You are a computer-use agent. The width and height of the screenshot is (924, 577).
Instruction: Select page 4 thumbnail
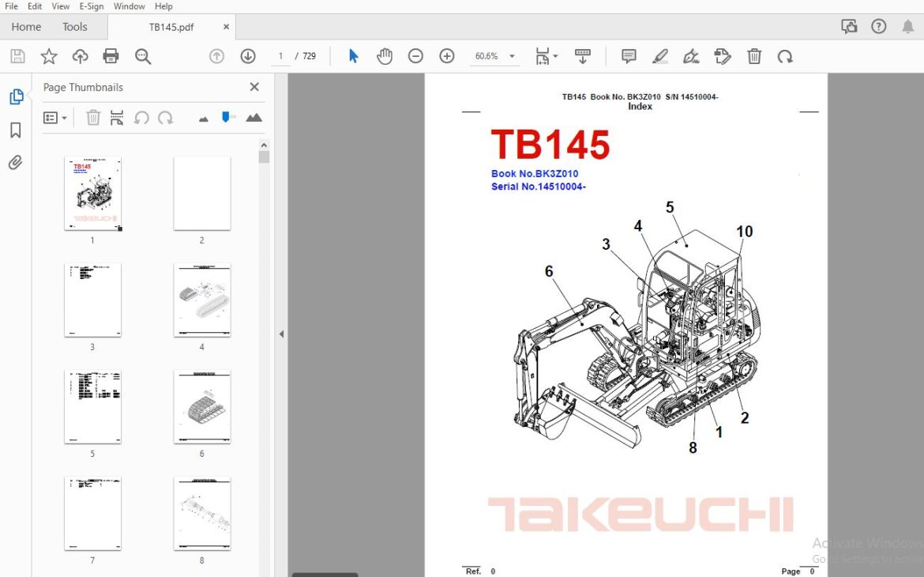[x=202, y=300]
